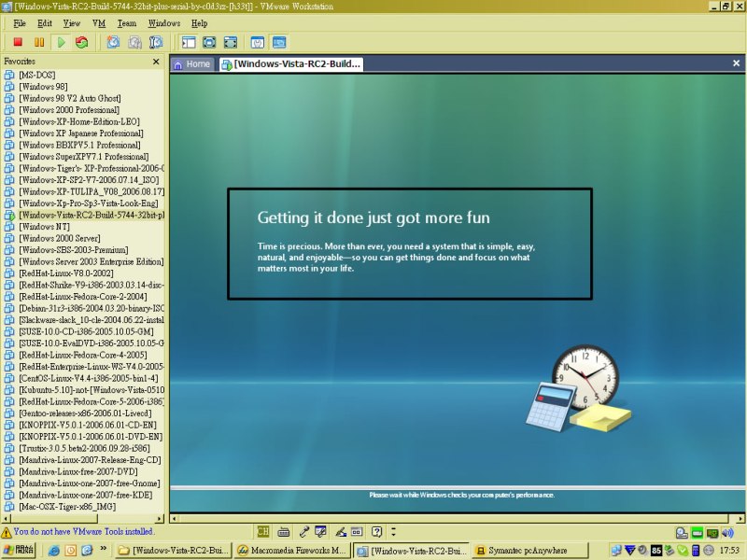
Task: Toggle the Favorites sidebar view icon
Action: (x=189, y=42)
